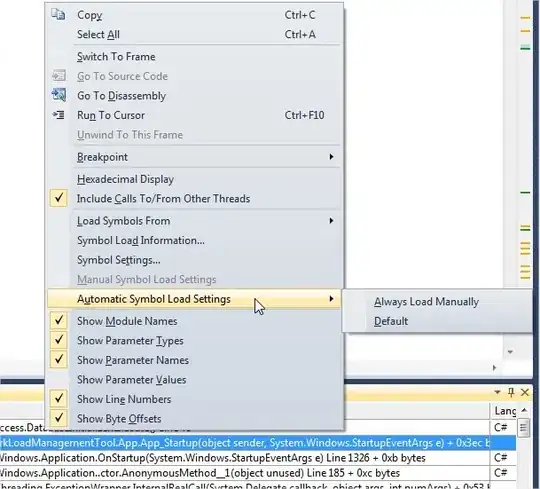Open Symbol Settings... dialog

pos(119,260)
